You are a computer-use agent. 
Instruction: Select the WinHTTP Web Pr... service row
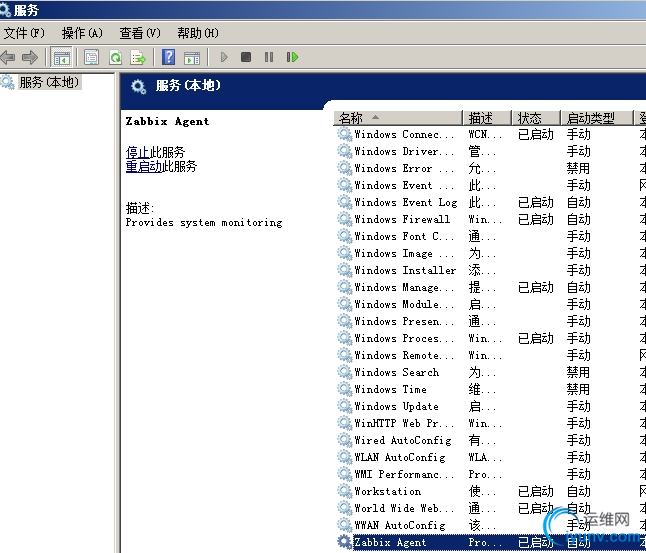pyautogui.click(x=490, y=423)
